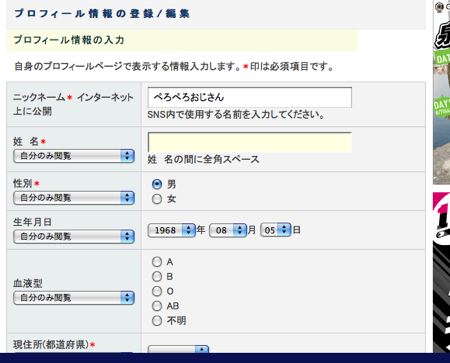
Task: Click the pink and black ad banner
Action: click(x=441, y=272)
